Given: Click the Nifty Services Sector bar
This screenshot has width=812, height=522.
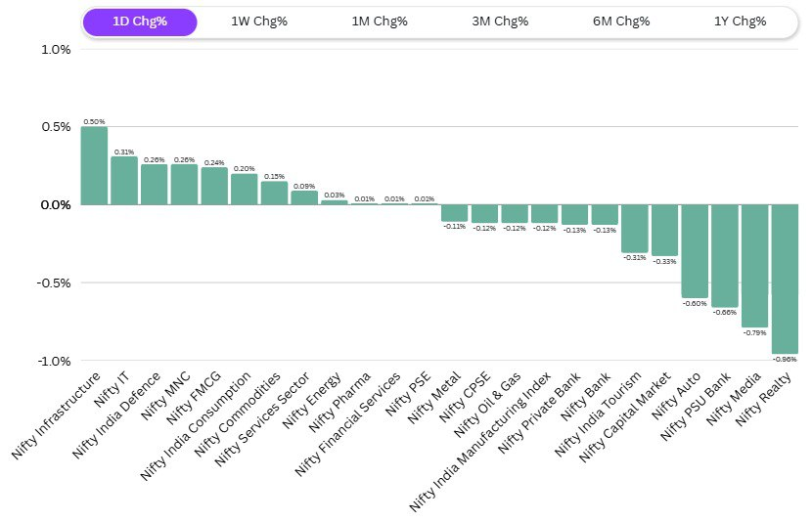Looking at the screenshot, I should pos(304,197).
